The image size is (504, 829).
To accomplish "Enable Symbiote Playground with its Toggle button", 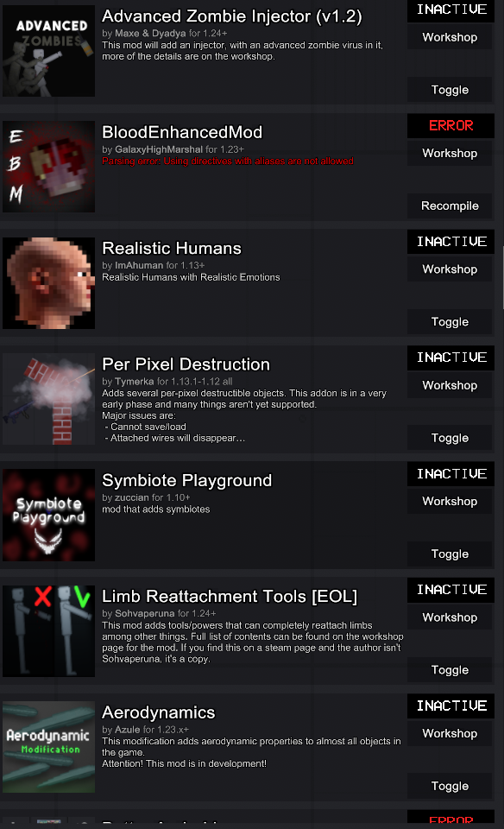I will (x=450, y=554).
